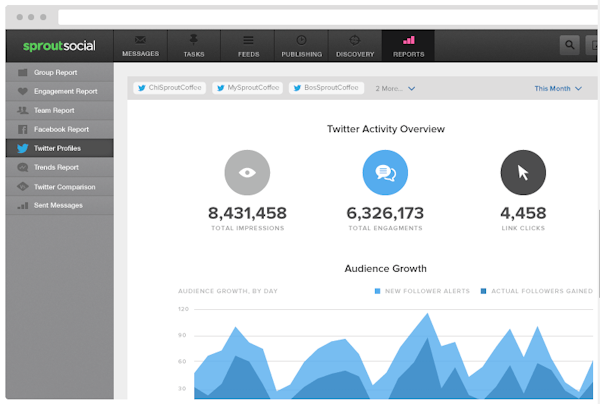Click the total impressions eye icon
The image size is (600, 404).
246,173
